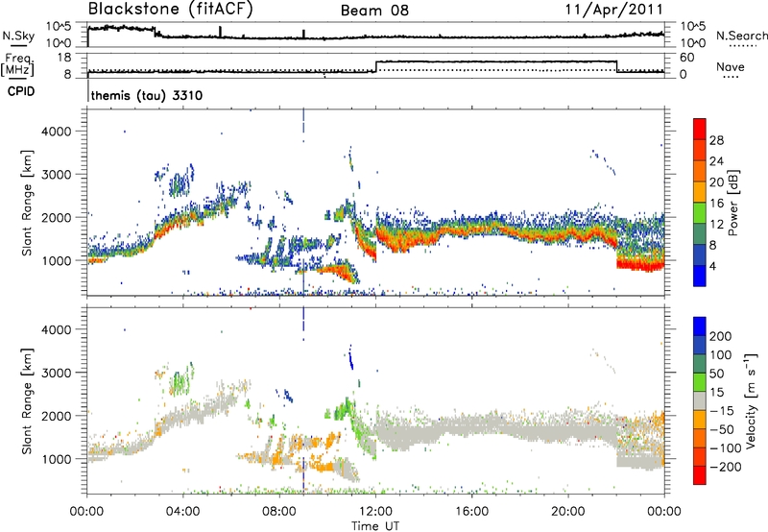Click the '08:00' time axis tick label

point(279,512)
